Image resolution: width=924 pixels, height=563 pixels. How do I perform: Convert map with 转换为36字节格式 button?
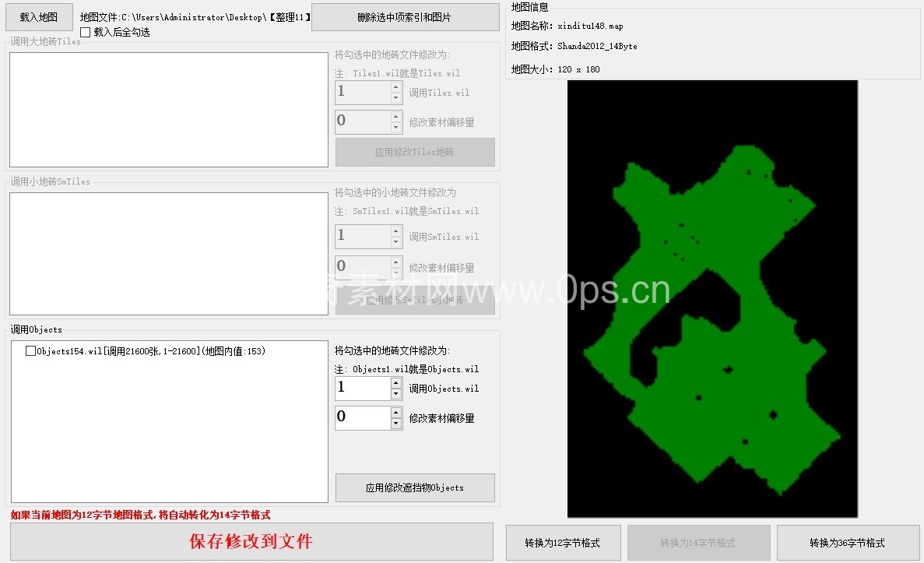coord(848,543)
